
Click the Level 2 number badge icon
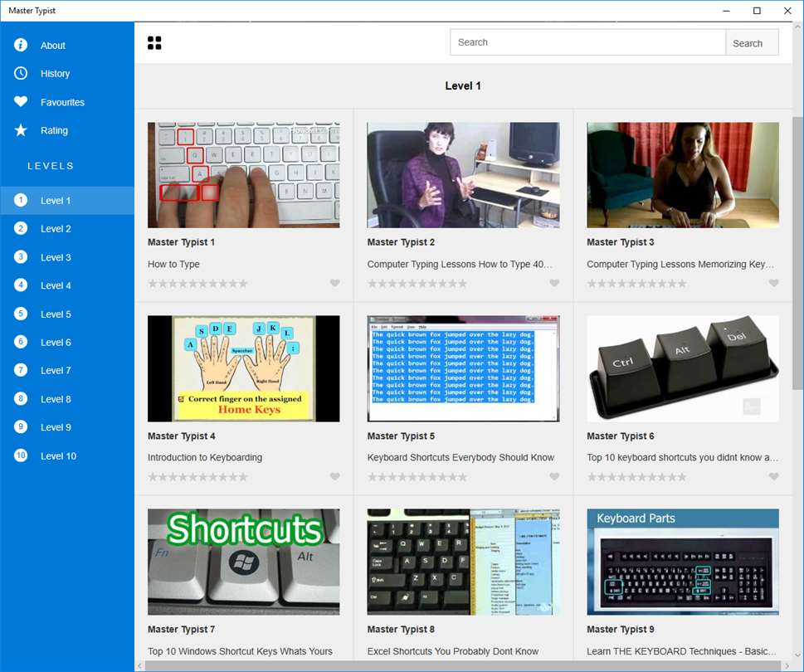(21, 229)
